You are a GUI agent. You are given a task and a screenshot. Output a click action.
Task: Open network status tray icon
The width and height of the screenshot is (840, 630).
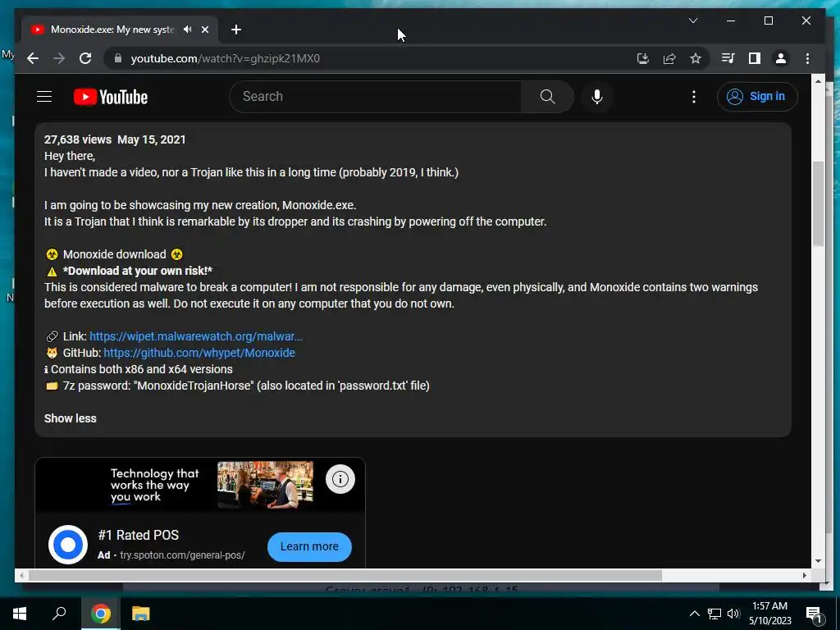pyautogui.click(x=714, y=614)
